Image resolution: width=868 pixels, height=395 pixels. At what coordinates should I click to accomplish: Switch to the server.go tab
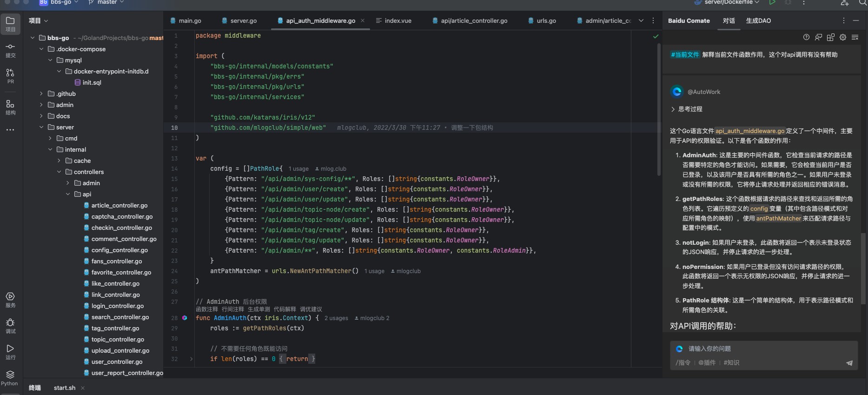[x=239, y=20]
